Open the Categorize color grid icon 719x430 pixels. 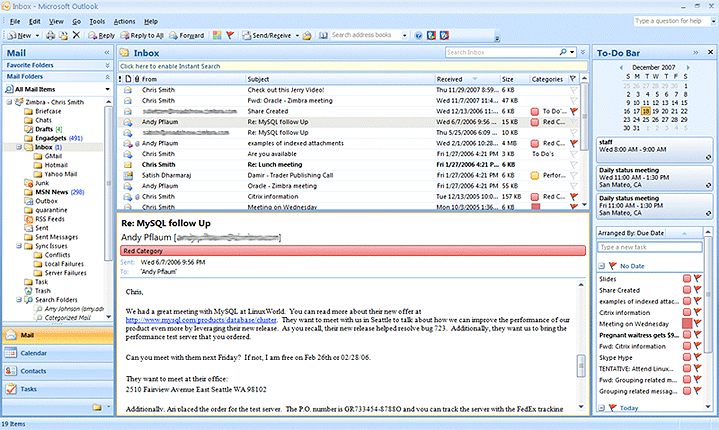pos(217,35)
